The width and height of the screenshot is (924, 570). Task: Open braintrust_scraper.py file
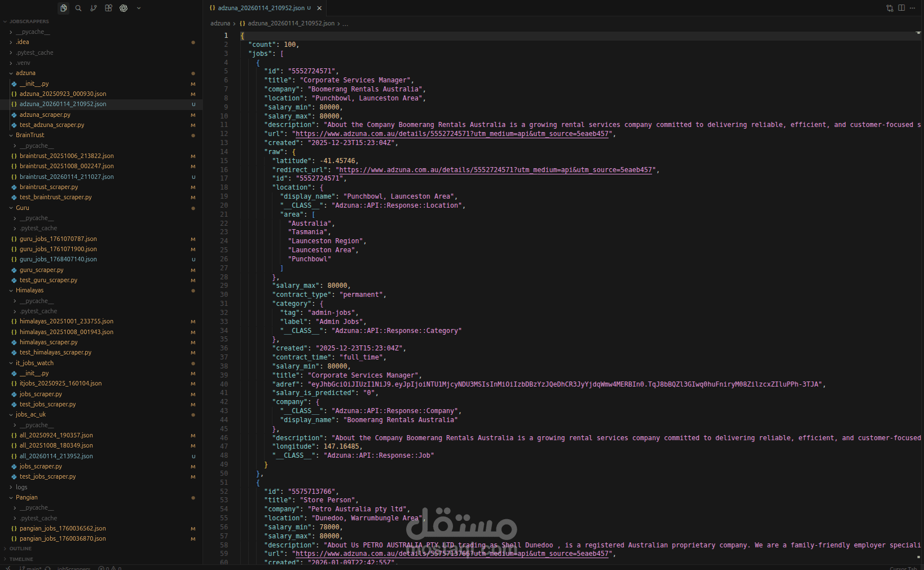[x=49, y=187]
